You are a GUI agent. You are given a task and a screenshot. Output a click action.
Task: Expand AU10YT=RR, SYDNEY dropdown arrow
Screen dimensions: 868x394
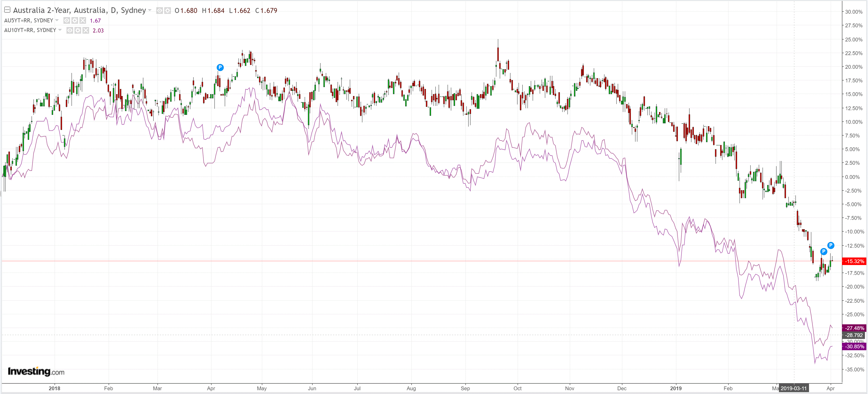click(60, 30)
